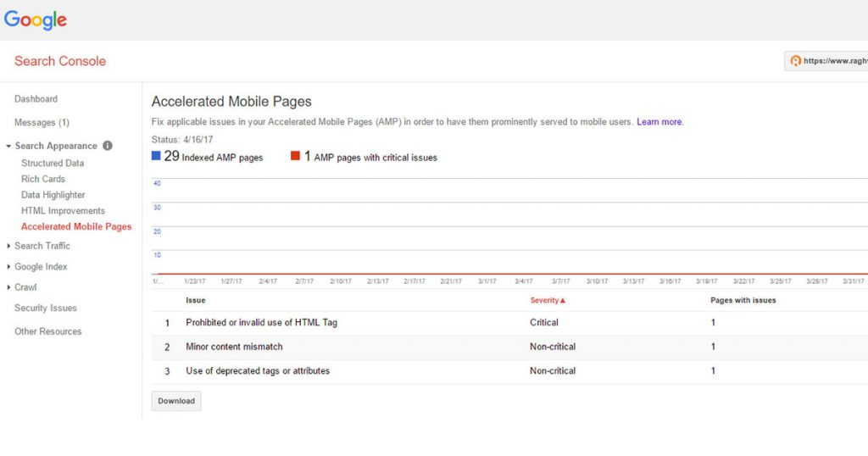Open Structured Data report

[53, 164]
